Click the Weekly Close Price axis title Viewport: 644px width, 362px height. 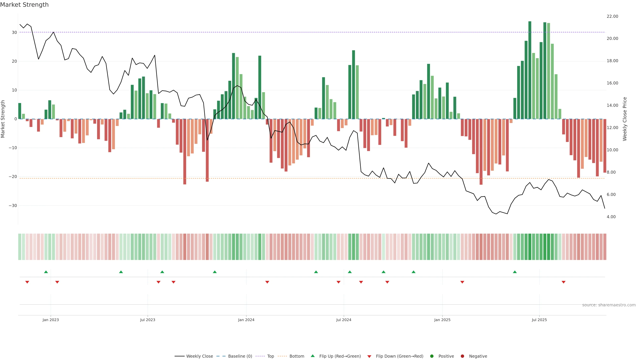[625, 119]
